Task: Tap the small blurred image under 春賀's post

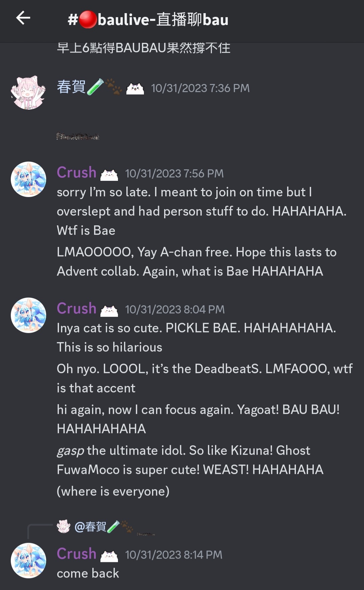Action: coord(78,137)
